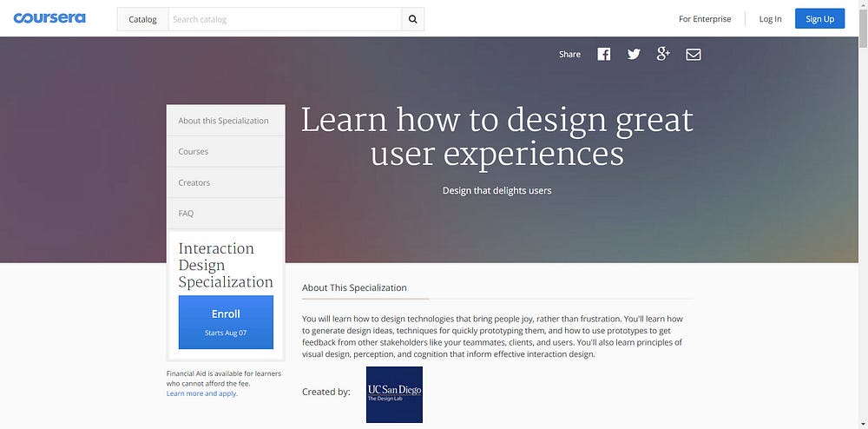
Task: Click Financial Aid is available text
Action: (224, 378)
